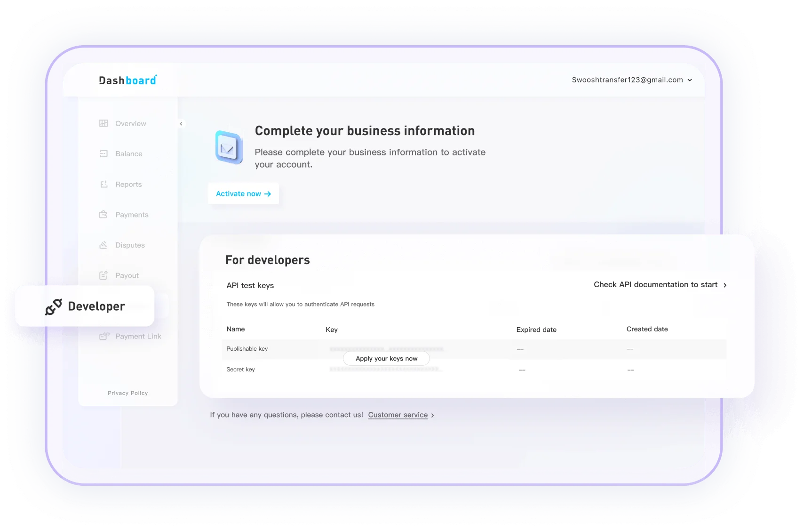
Task: Click the Balance icon in sidebar
Action: [x=103, y=154]
